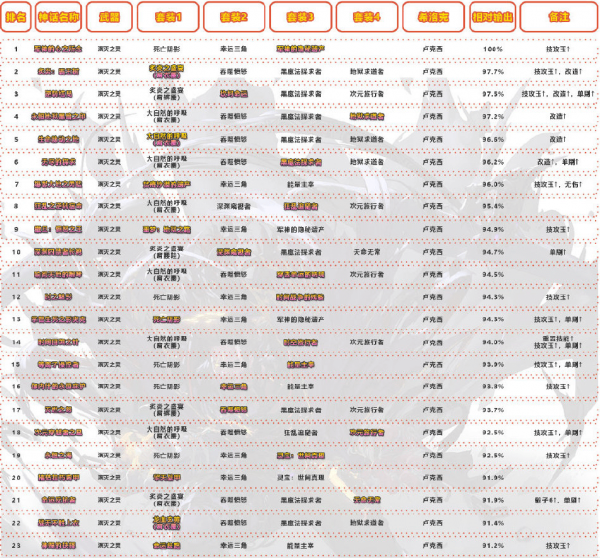Click 灵宝：世间真理 plain cell in row 20
Image resolution: width=600 pixels, height=558 pixels.
pyautogui.click(x=300, y=478)
